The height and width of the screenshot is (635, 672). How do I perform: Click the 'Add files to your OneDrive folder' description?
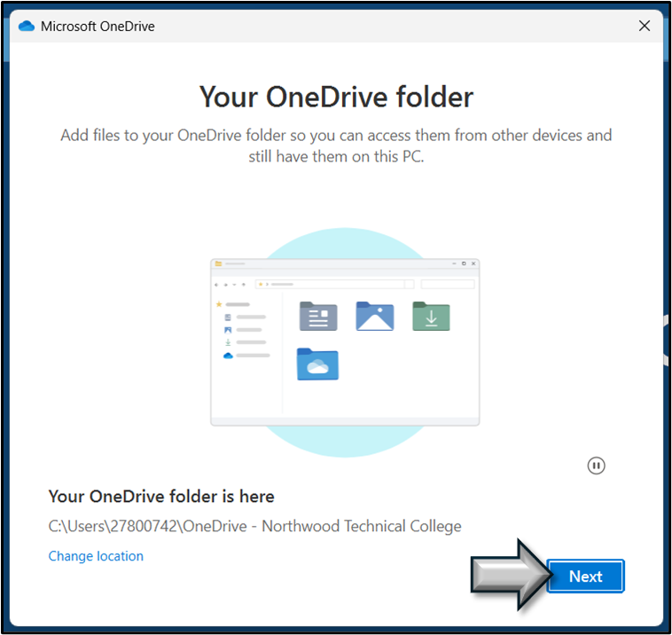pos(336,145)
